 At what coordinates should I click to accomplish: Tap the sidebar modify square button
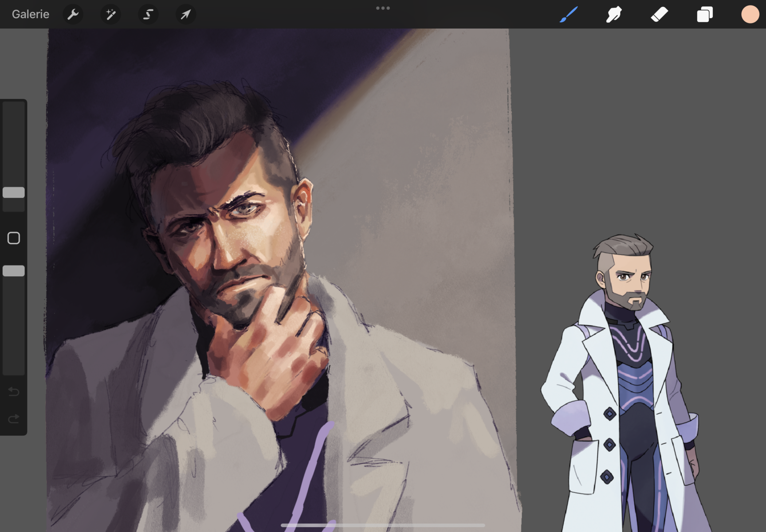click(14, 238)
